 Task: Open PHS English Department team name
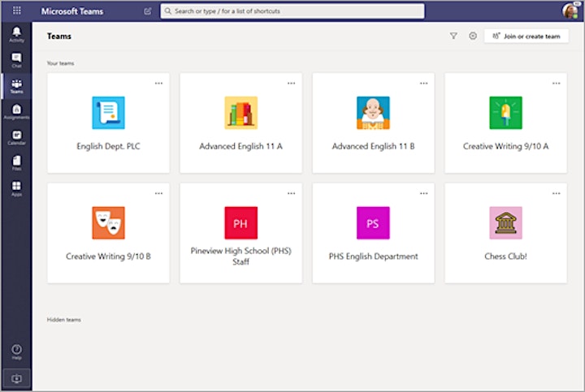click(x=373, y=256)
